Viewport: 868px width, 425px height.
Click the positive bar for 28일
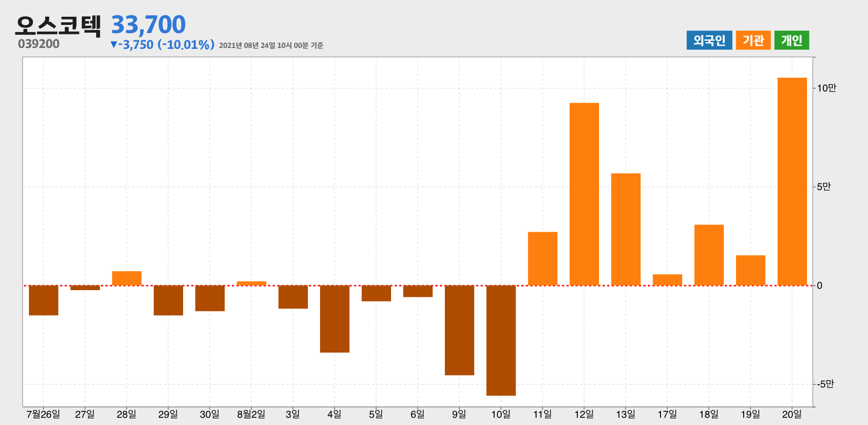pyautogui.click(x=127, y=278)
